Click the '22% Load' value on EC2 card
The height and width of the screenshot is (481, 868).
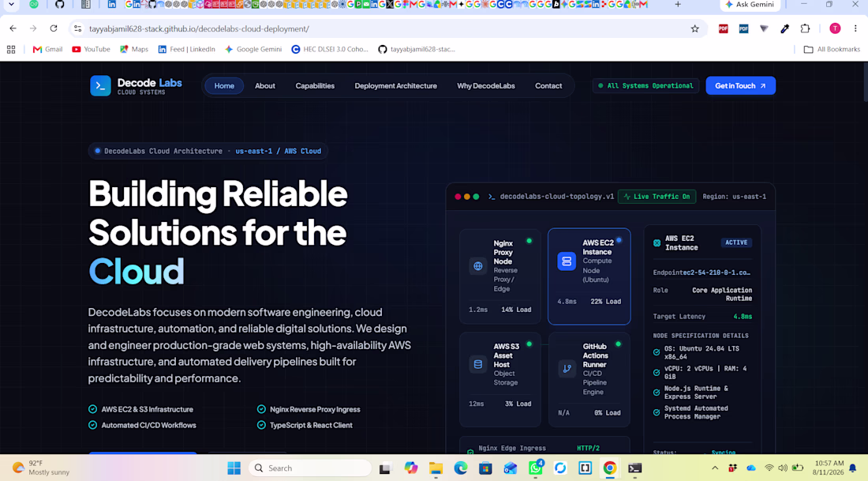click(x=605, y=302)
